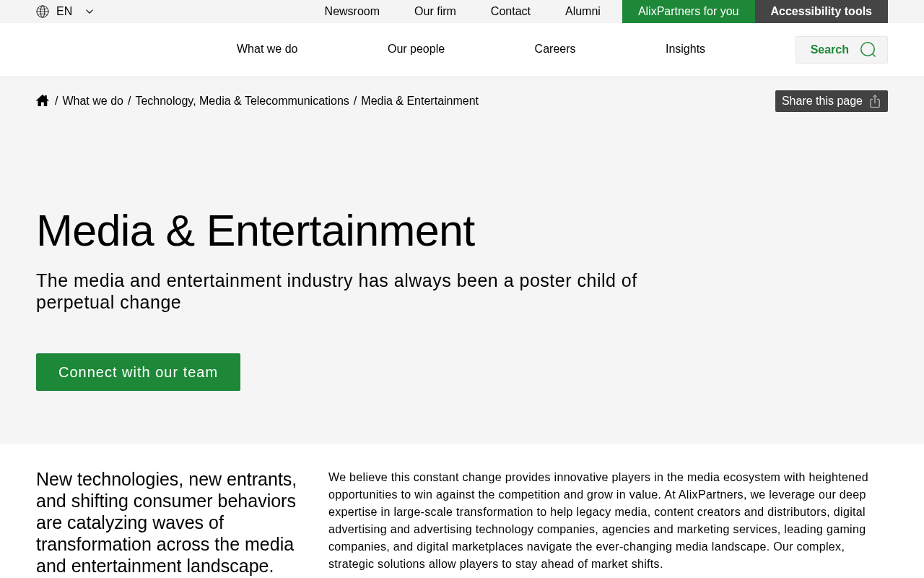Click the home breadcrumb icon
Viewport: 924px width, 578px height.
(x=43, y=100)
